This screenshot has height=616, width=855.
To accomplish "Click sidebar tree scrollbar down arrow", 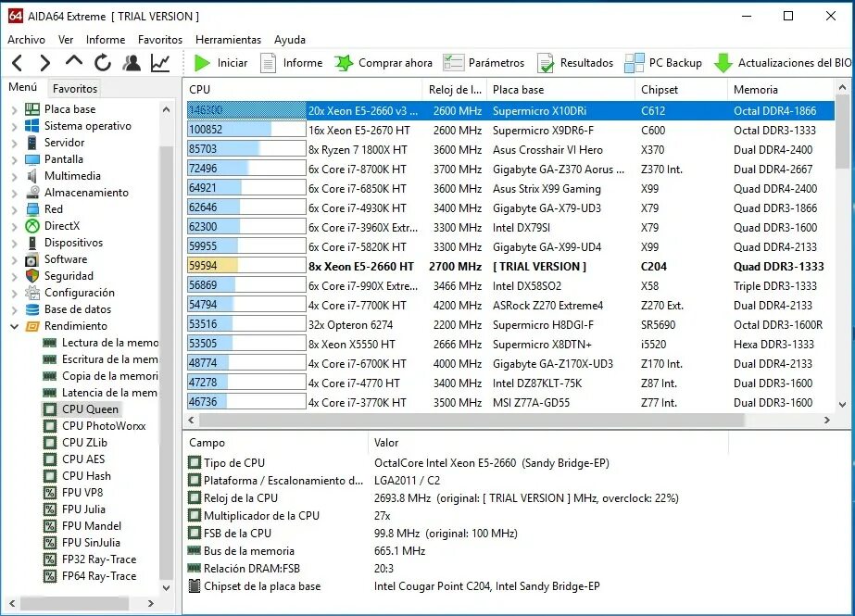I will click(x=167, y=587).
